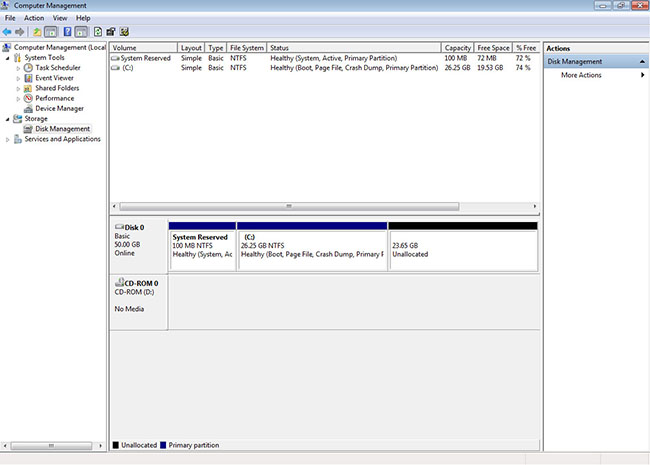Click the last toolbar icon with checkmark
Image resolution: width=650 pixels, height=465 pixels.
pos(124,32)
